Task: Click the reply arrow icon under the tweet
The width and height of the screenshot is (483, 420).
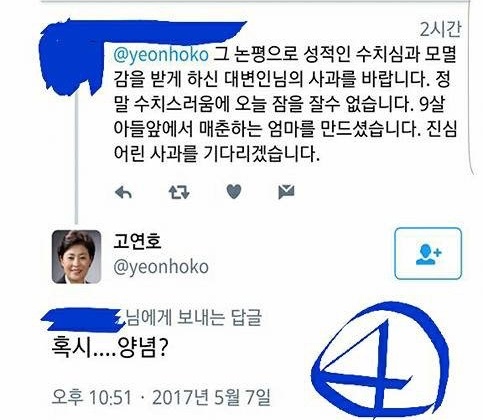Action: click(x=123, y=192)
